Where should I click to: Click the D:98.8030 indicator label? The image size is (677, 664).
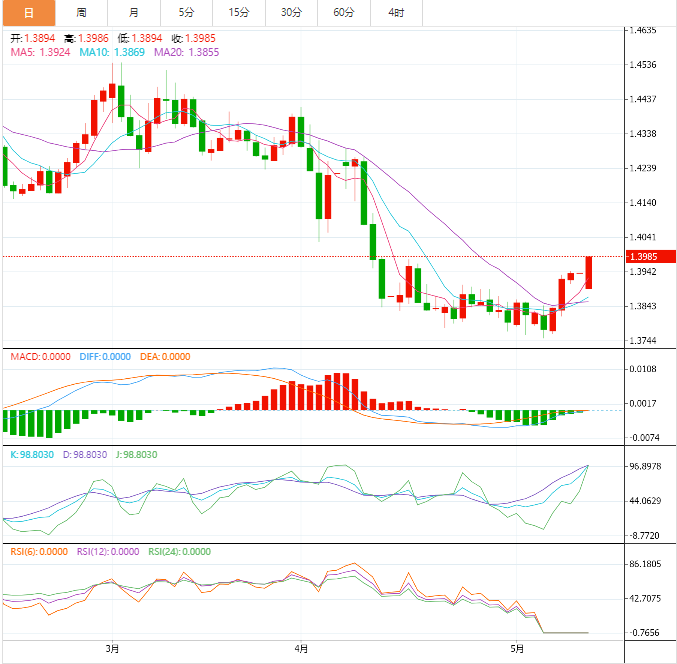coord(85,455)
